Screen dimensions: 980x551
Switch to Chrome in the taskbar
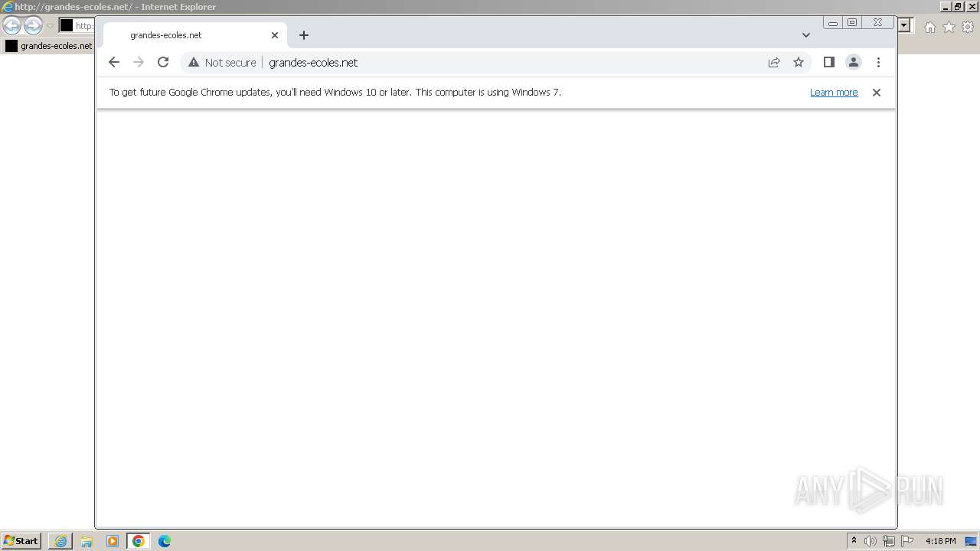[x=139, y=541]
